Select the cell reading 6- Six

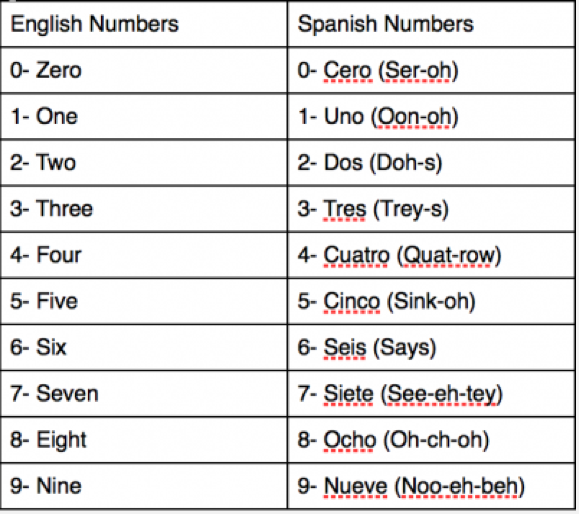point(144,347)
